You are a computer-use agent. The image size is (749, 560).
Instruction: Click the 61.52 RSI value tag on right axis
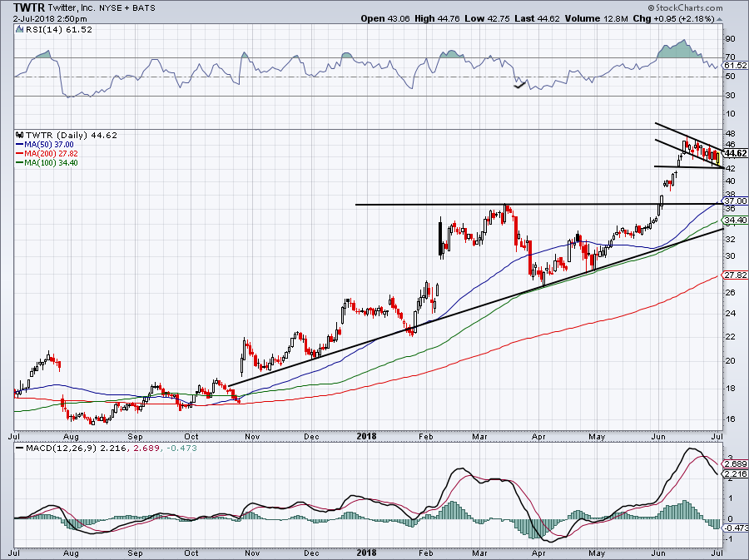[x=735, y=66]
